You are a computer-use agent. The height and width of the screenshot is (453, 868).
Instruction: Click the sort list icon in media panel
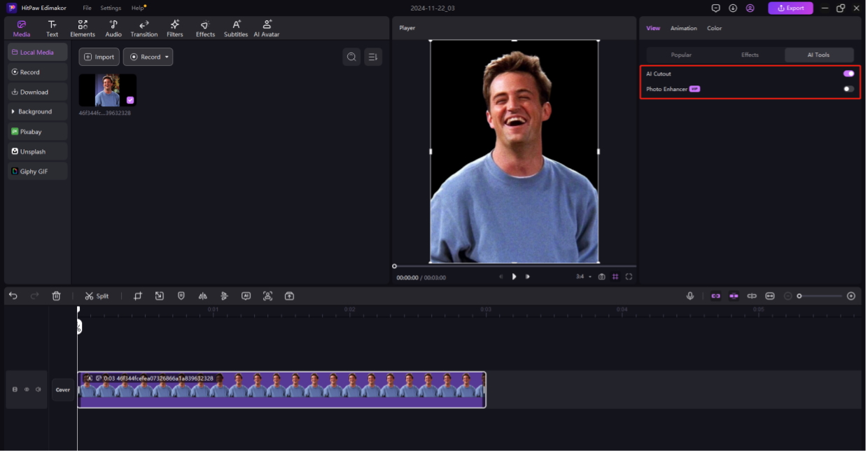pyautogui.click(x=373, y=57)
